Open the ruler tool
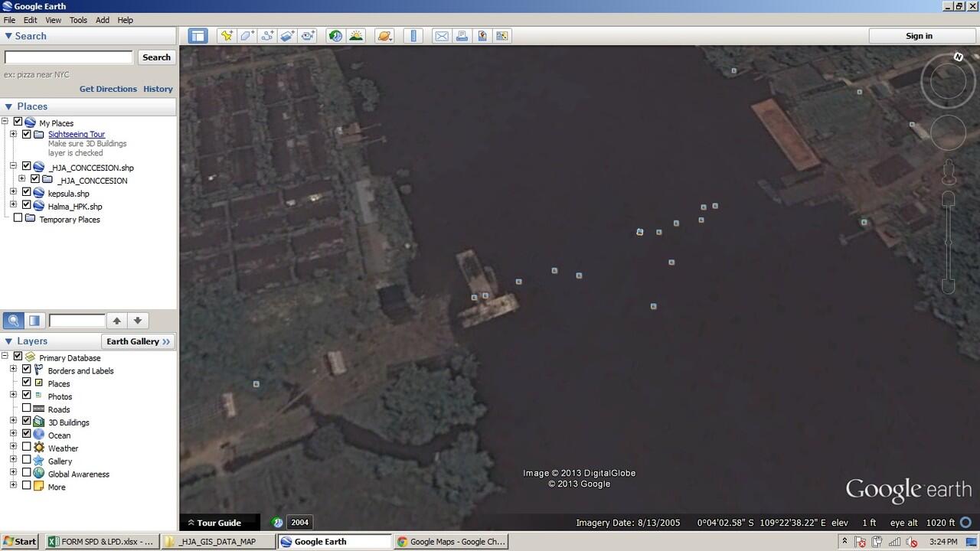 [413, 36]
